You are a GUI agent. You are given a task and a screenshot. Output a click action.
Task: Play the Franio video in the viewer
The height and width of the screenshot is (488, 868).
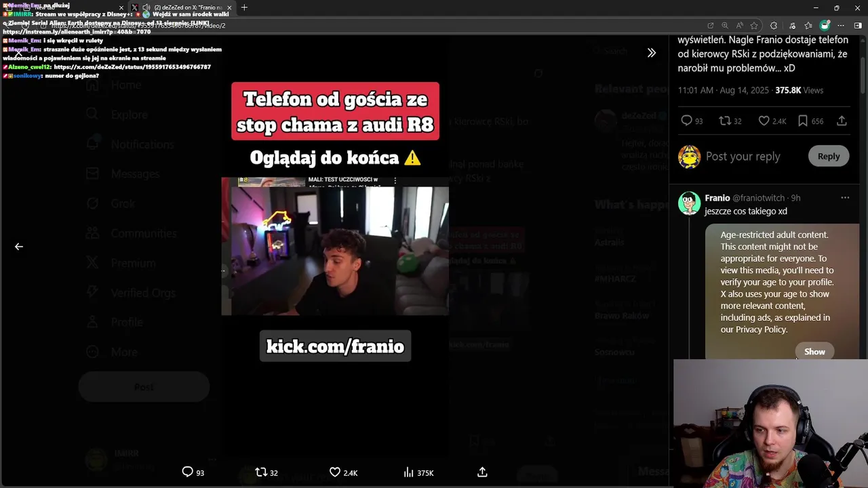(x=335, y=247)
